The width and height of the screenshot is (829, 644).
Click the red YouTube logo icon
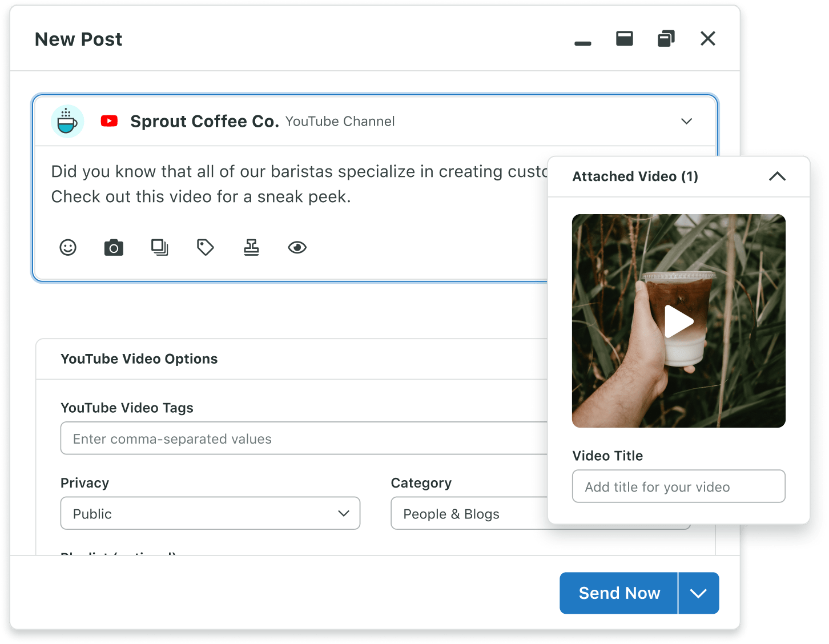tap(109, 121)
